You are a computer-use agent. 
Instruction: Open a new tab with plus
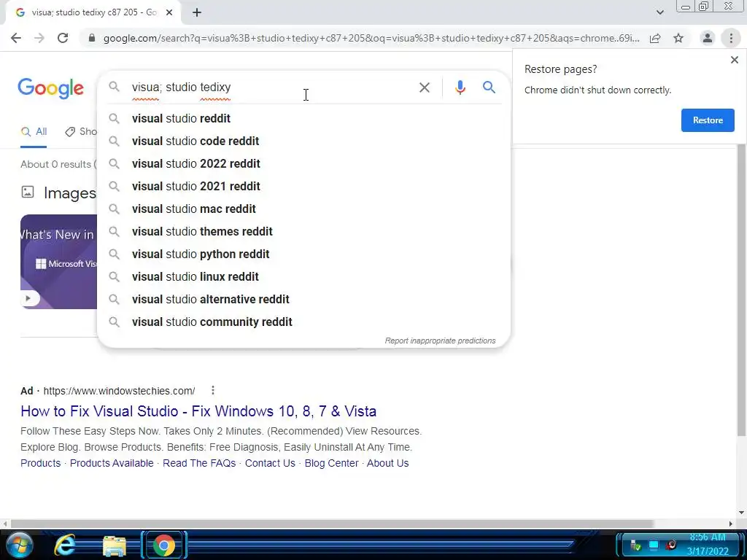pos(197,12)
